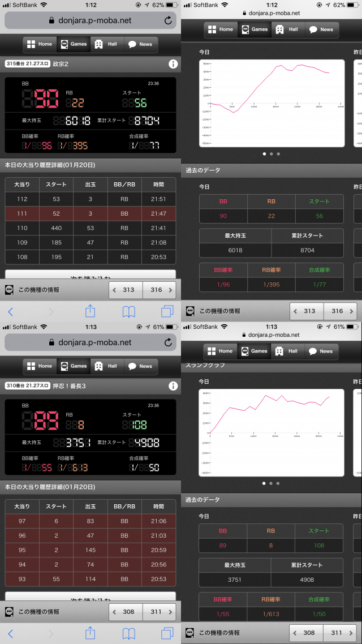Tap Safari share icon below 政宗2 history table

point(90,311)
